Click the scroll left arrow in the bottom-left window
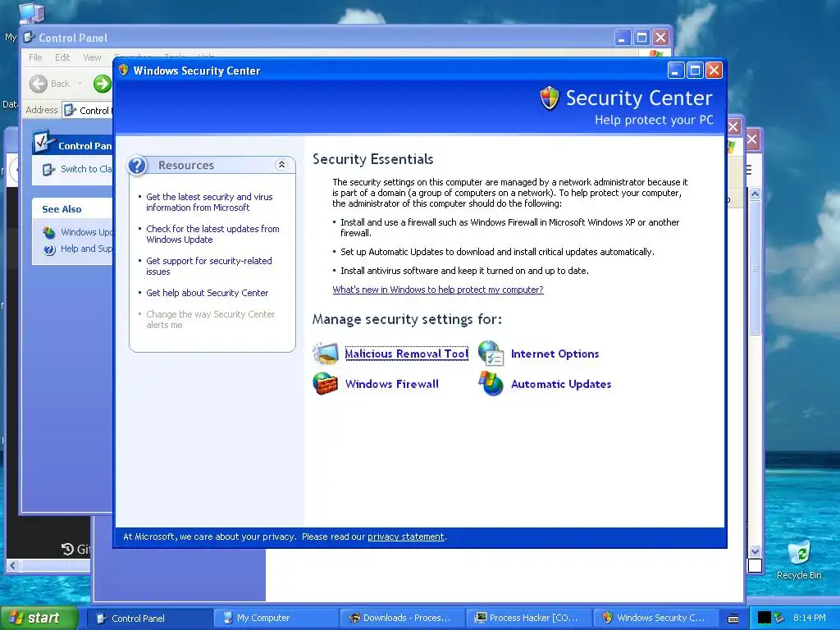The height and width of the screenshot is (630, 840). click(x=13, y=565)
